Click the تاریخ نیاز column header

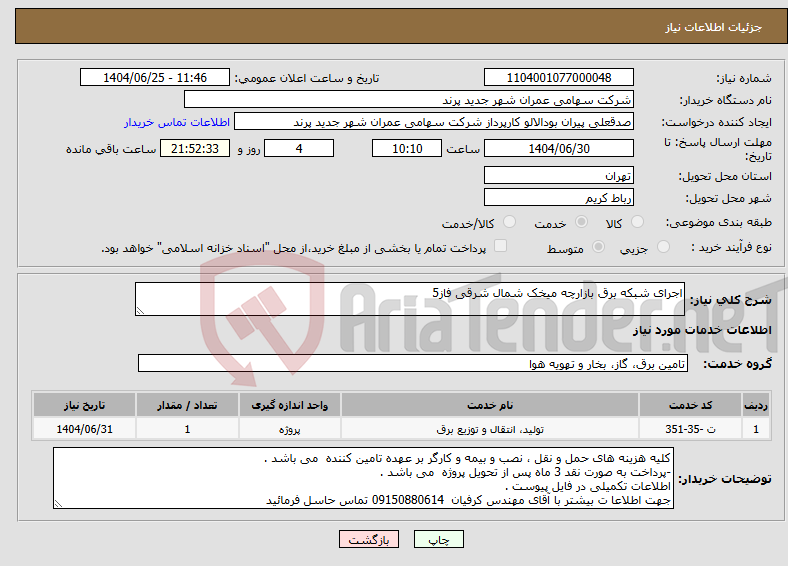(84, 405)
